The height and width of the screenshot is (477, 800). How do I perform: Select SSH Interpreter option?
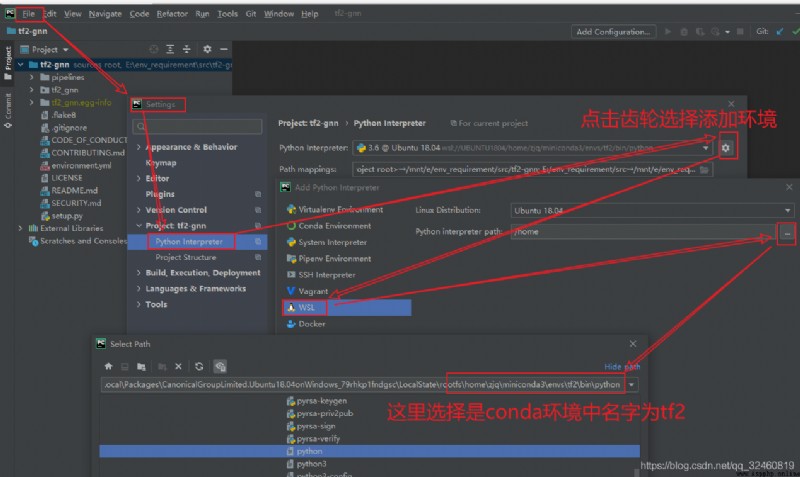[x=321, y=275]
